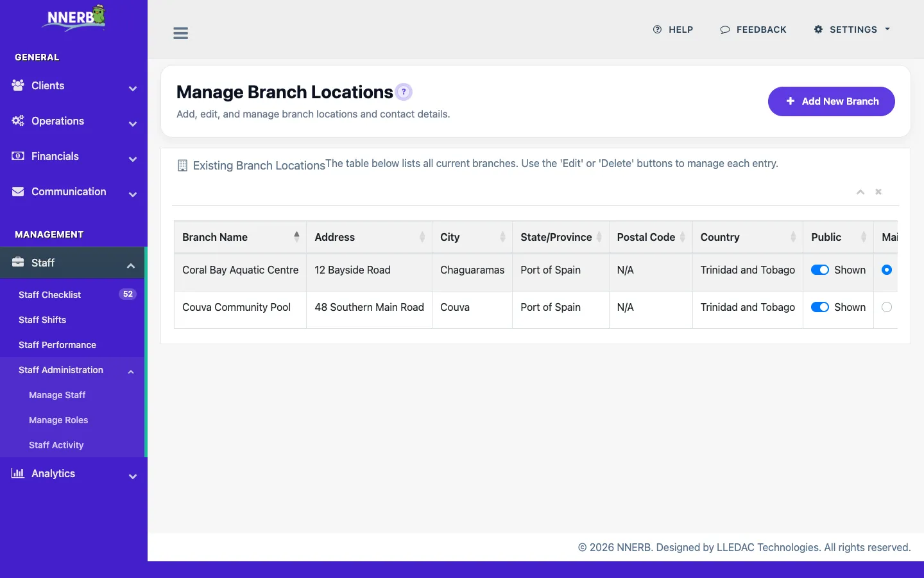Sort the table by Country column
This screenshot has height=578, width=924.
pyautogui.click(x=748, y=237)
